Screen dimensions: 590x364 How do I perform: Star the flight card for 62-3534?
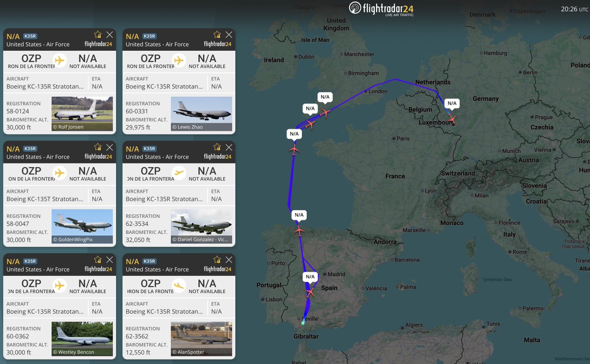(217, 147)
